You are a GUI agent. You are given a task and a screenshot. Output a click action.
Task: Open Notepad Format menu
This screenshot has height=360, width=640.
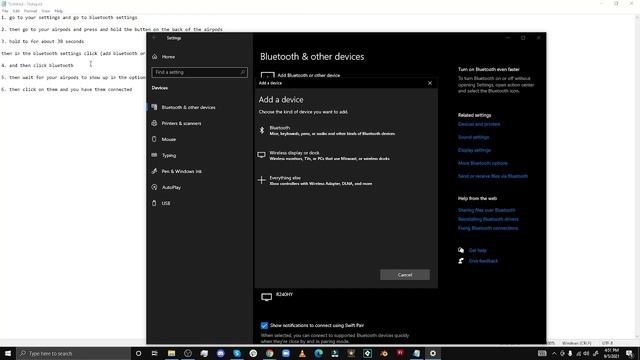pyautogui.click(x=30, y=11)
